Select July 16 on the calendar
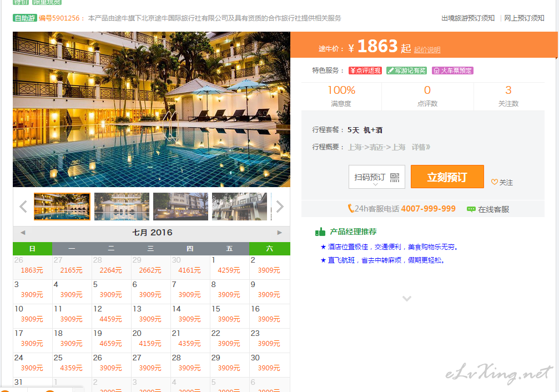This screenshot has height=392, width=559. 270,316
